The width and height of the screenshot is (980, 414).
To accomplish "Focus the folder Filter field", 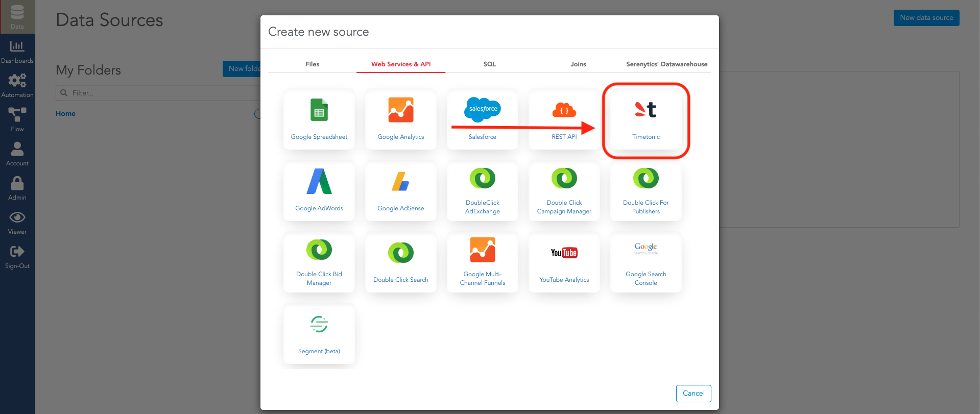I will 158,93.
